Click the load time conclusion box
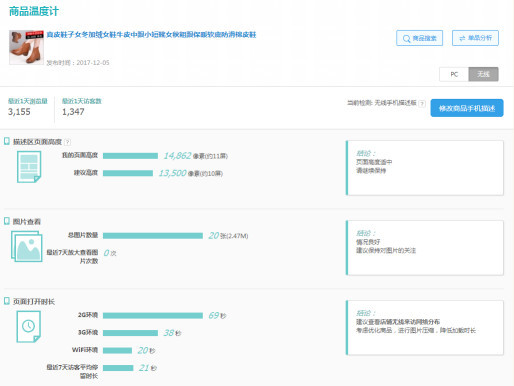Screen dimensions: 514x386 point(425,328)
